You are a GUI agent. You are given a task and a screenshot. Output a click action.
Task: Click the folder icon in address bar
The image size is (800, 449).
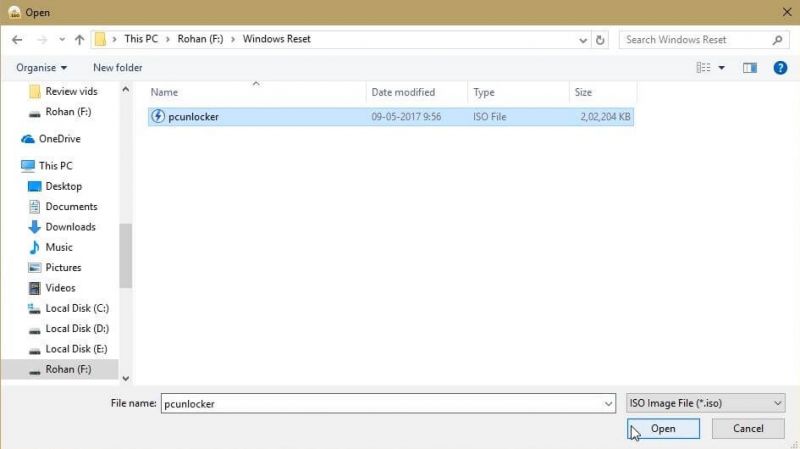click(101, 39)
